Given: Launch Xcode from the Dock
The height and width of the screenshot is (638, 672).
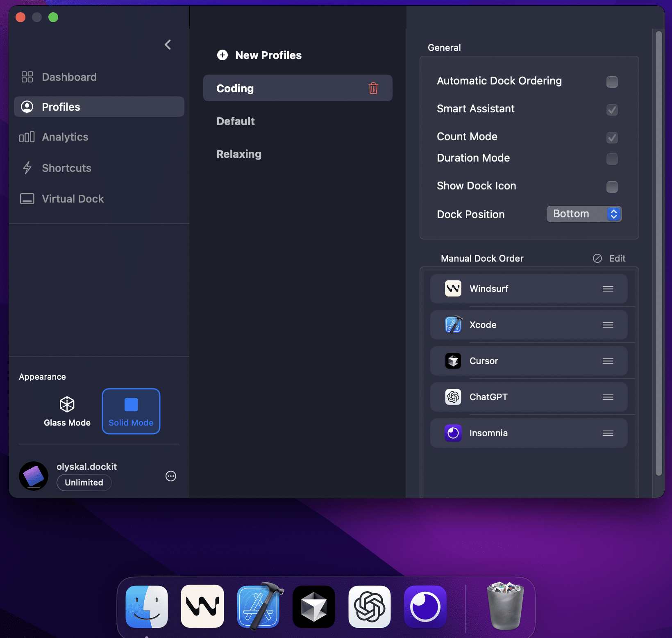Looking at the screenshot, I should [x=259, y=606].
